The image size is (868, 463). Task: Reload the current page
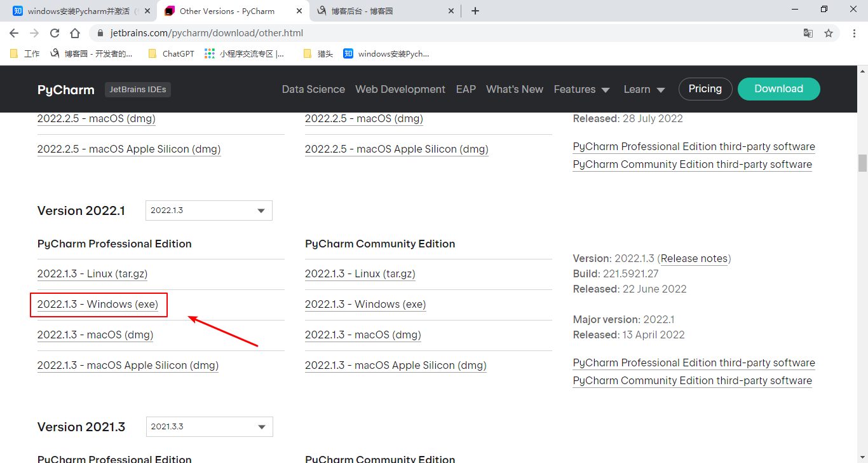(x=55, y=33)
